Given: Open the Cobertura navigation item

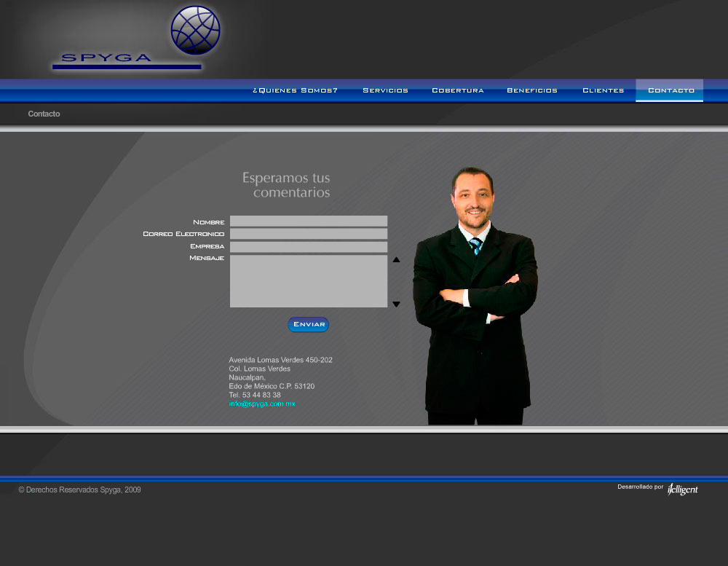Looking at the screenshot, I should click(x=457, y=90).
